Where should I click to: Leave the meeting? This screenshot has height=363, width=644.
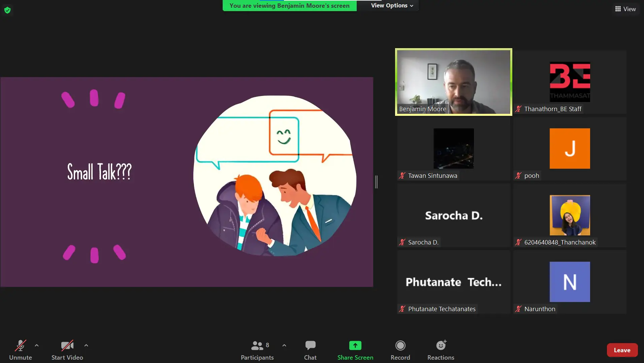tap(622, 350)
